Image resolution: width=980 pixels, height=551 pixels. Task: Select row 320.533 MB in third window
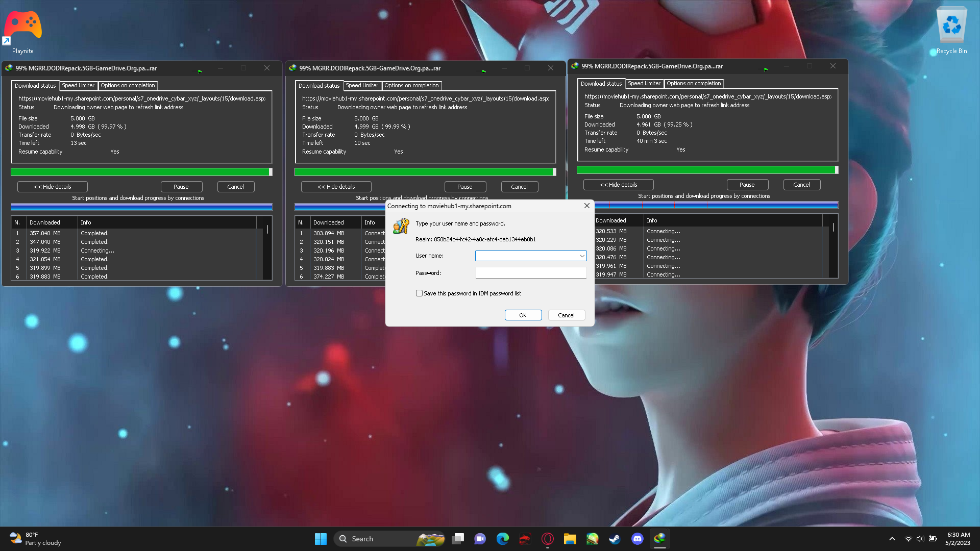708,231
